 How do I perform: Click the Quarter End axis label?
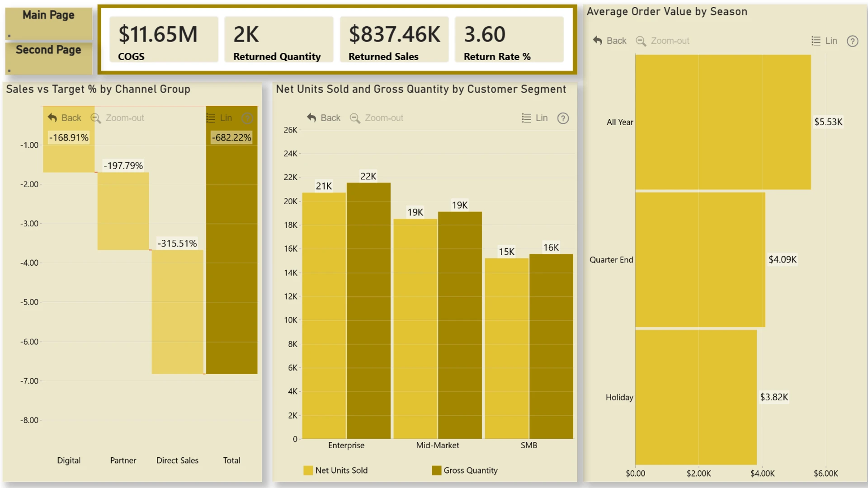[611, 260]
